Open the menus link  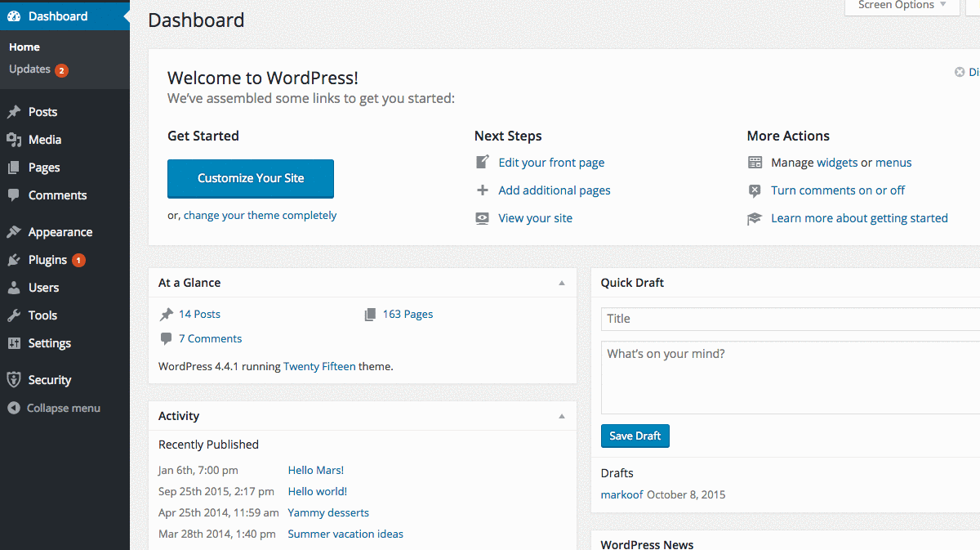click(893, 163)
